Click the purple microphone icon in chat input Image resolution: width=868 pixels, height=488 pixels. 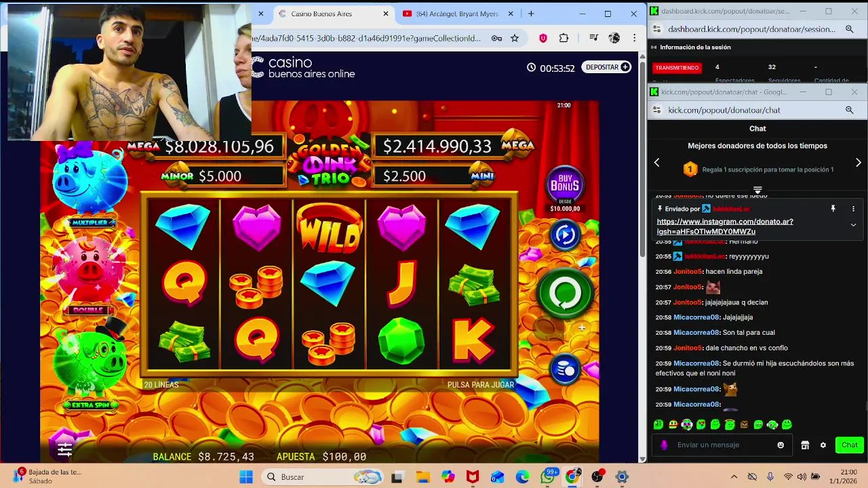point(664,445)
